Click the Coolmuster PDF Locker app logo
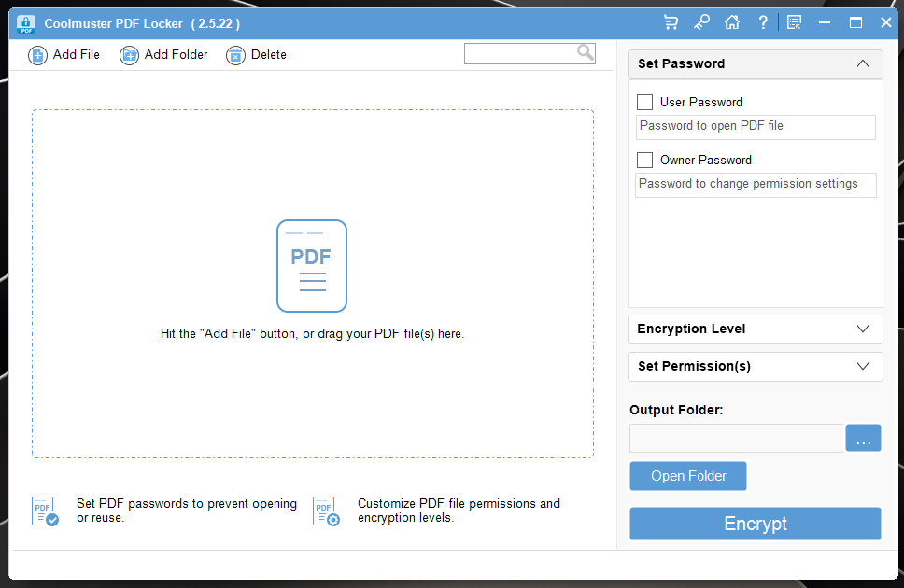904x588 pixels. [26, 23]
